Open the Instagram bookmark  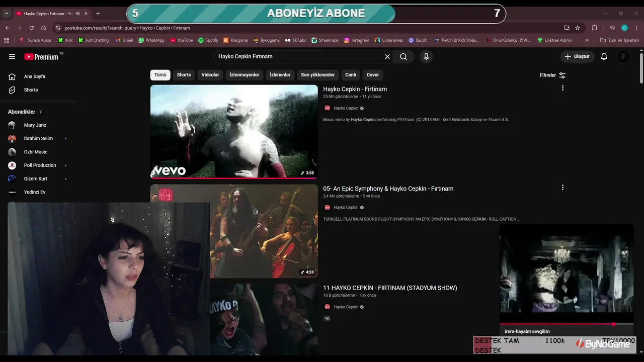[x=357, y=40]
